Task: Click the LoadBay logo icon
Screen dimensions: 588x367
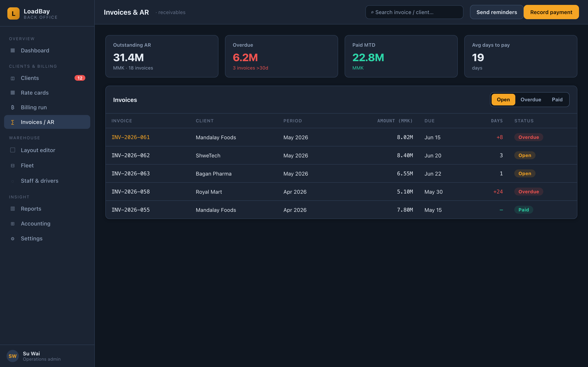Action: [13, 13]
